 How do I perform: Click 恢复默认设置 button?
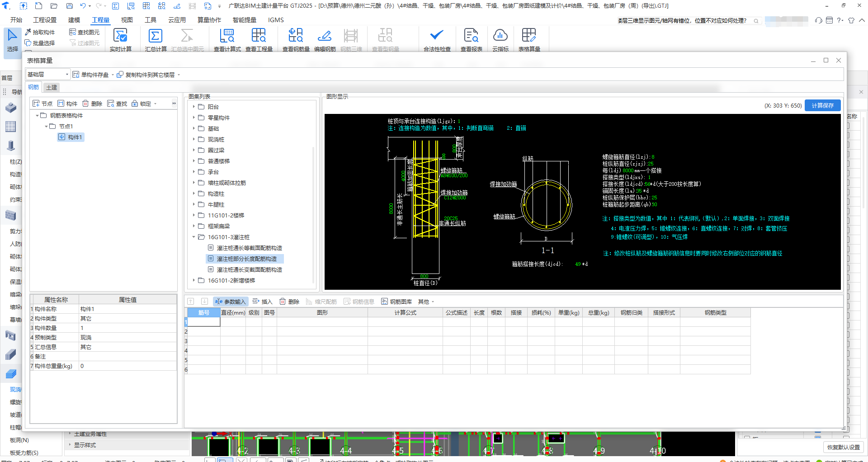click(x=843, y=447)
